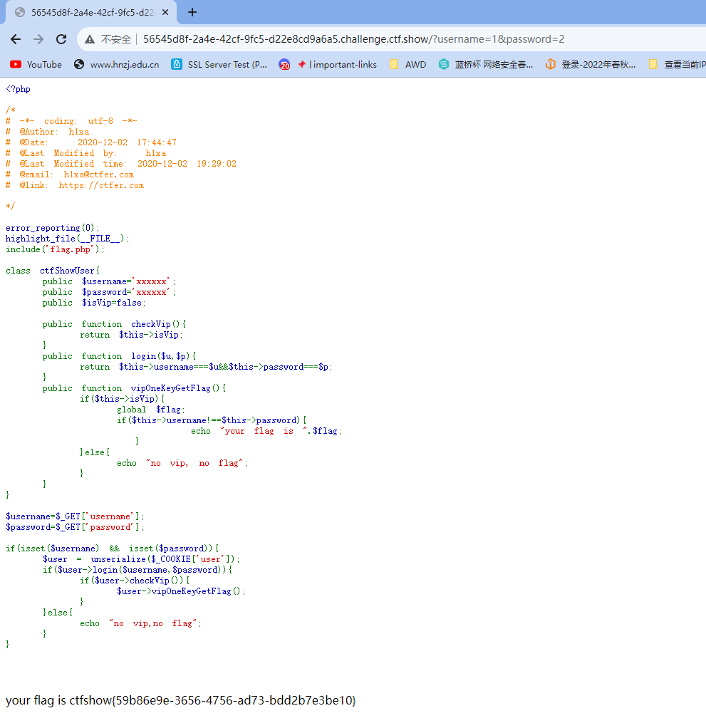Click the <?php opening tag
Viewport: 706px width, 728px height.
[18, 89]
